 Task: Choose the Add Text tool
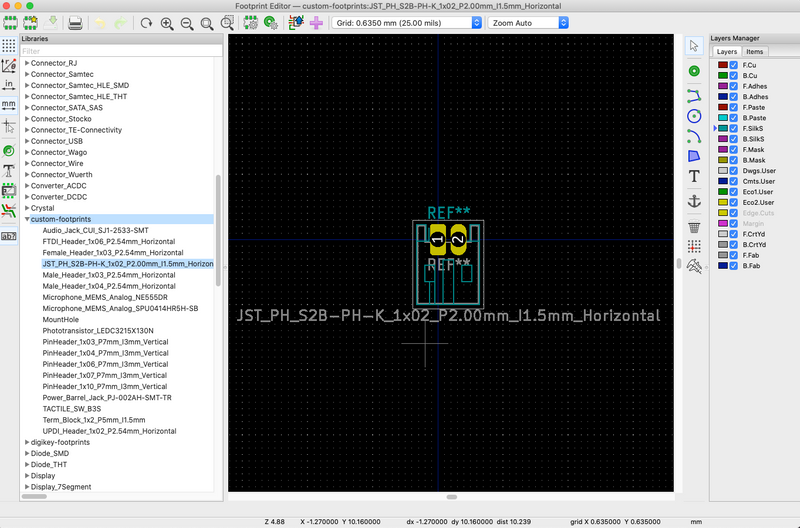pos(694,176)
